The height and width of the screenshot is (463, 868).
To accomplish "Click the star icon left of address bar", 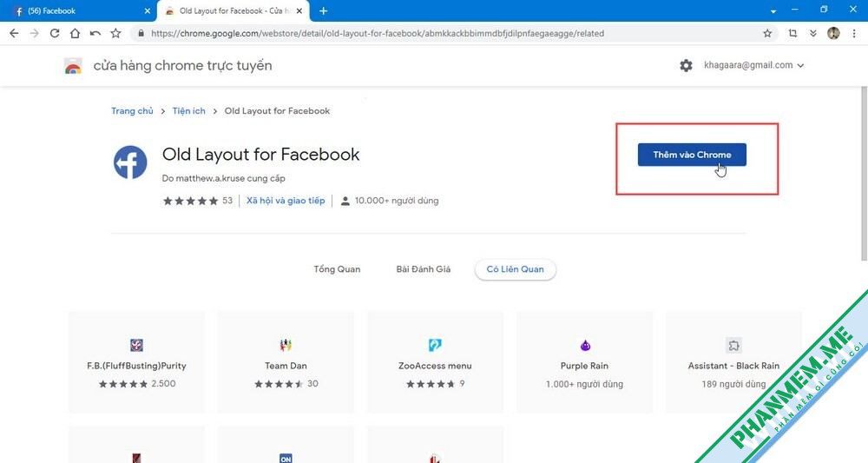I will pos(115,33).
